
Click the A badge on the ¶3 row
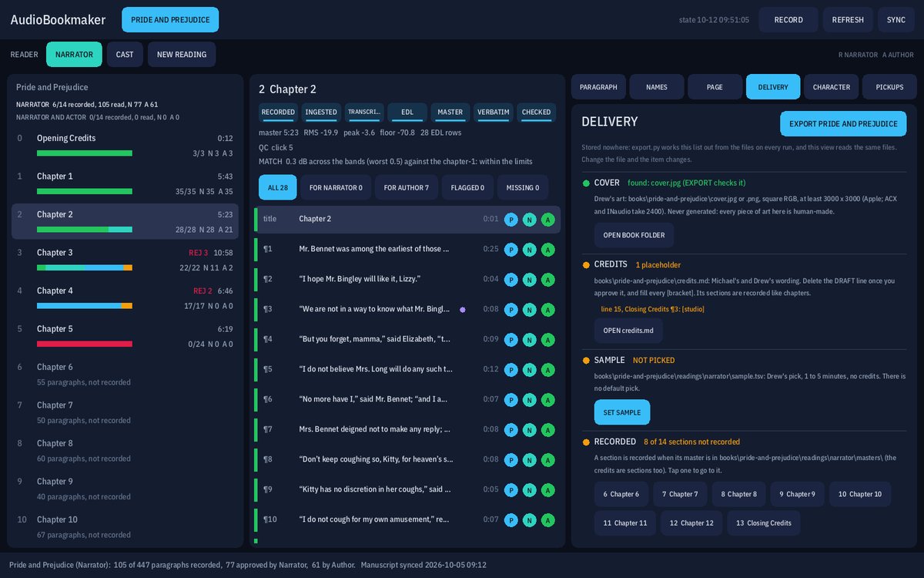pos(548,309)
